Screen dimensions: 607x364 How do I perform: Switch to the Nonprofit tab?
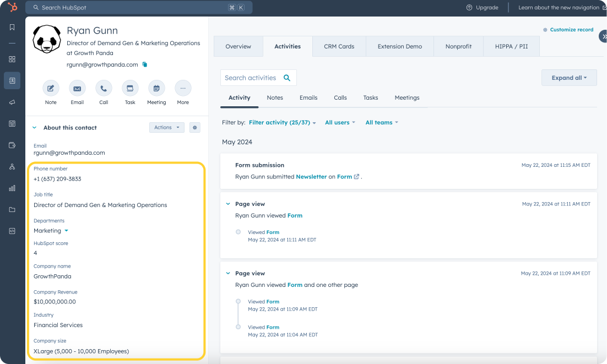coord(458,46)
